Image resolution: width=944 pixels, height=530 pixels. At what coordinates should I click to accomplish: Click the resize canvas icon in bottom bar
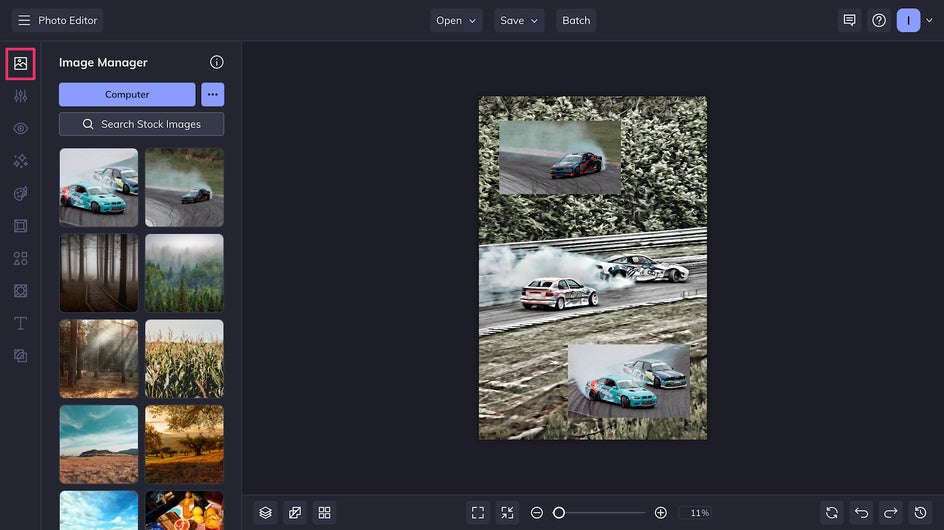[295, 513]
